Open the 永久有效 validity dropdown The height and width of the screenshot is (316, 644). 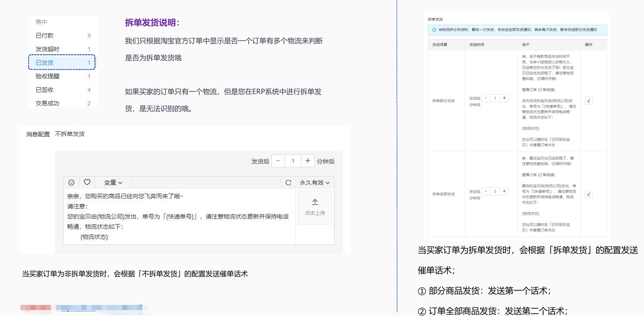(314, 183)
